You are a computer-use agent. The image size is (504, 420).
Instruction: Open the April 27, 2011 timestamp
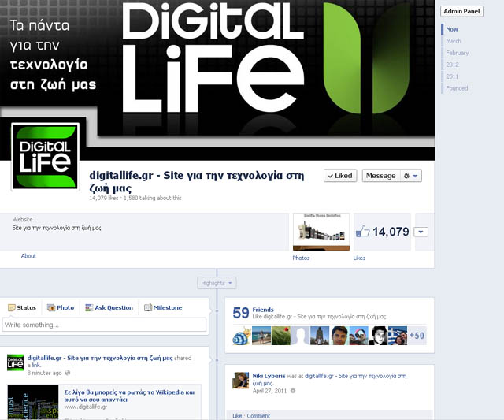coord(269,391)
